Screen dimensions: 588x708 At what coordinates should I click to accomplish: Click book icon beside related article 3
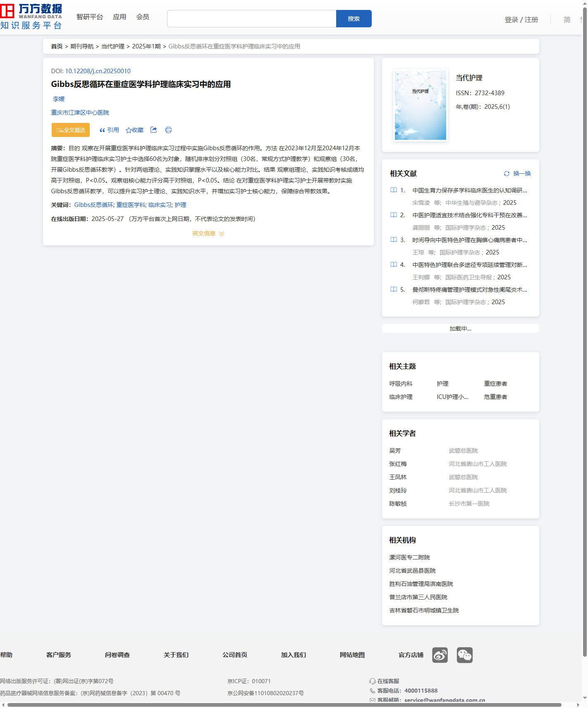(394, 240)
